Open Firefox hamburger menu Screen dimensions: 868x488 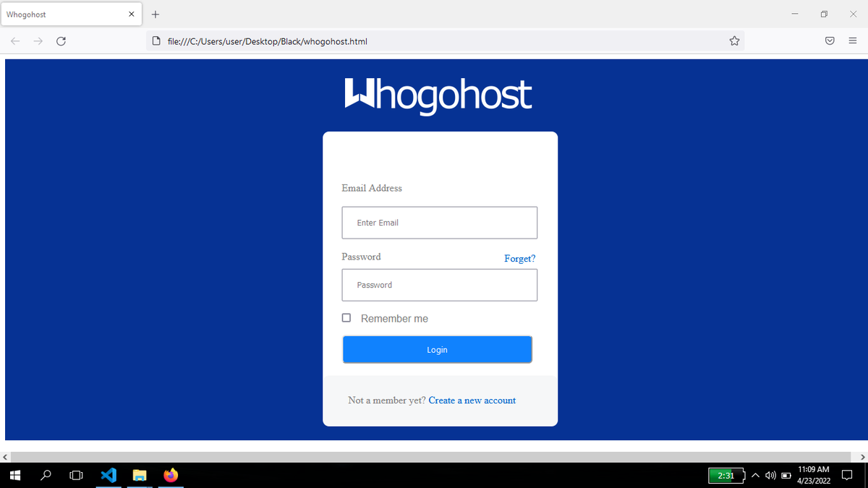[852, 41]
